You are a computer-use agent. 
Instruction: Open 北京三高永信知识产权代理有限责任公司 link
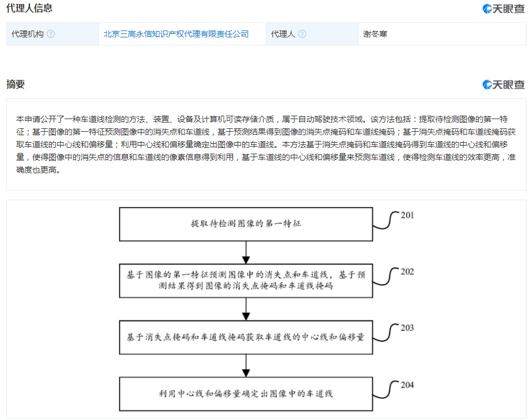[x=176, y=34]
